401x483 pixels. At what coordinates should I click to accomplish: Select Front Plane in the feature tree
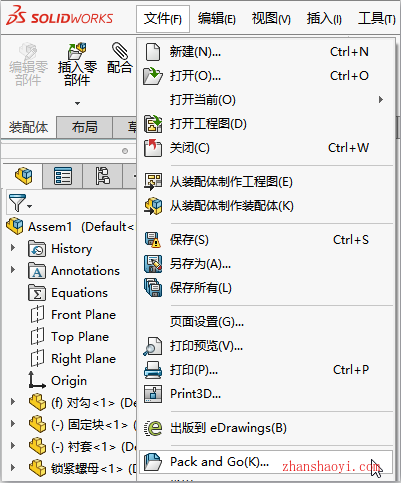[x=83, y=315]
